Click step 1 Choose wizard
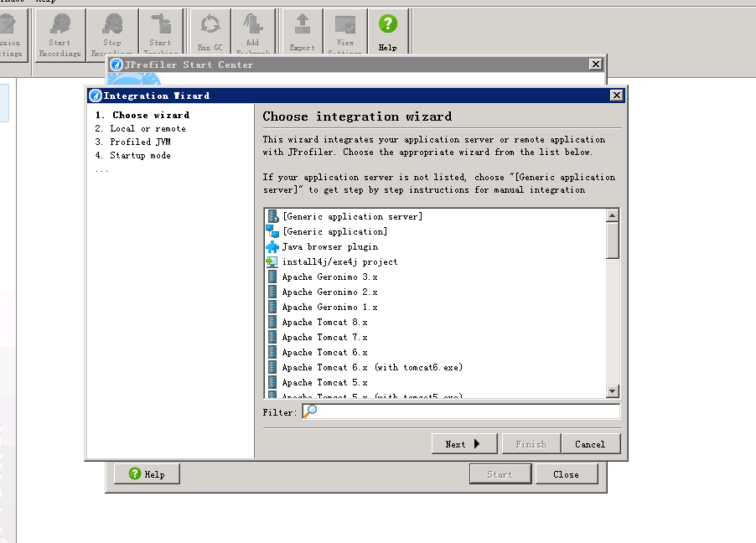The width and height of the screenshot is (756, 543). click(142, 116)
